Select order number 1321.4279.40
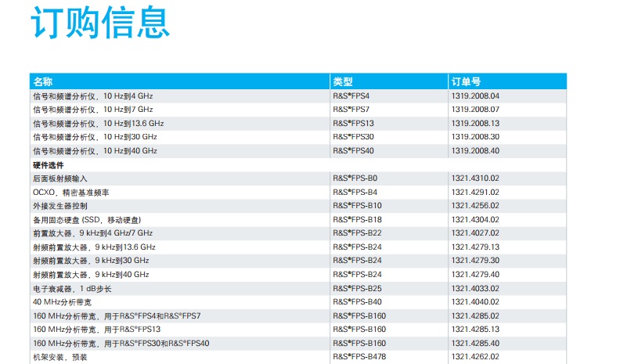Viewport: 620px width, 364px height. coord(475,275)
